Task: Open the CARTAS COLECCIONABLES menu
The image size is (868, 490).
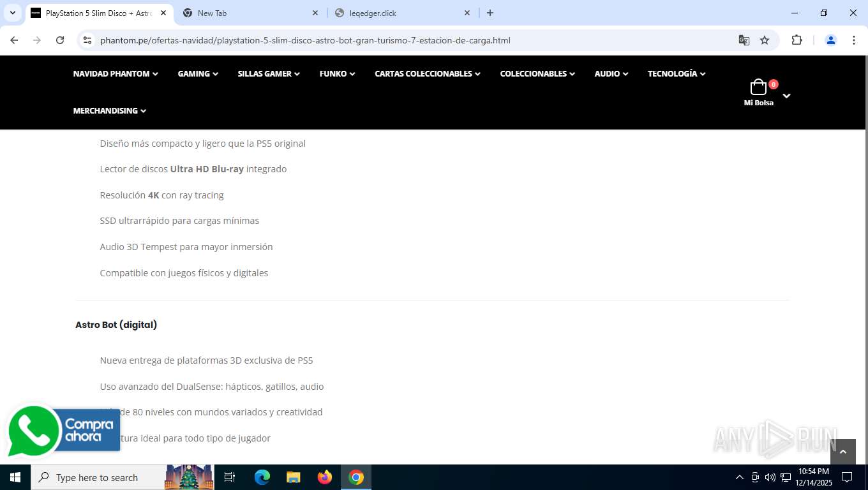Action: coord(428,74)
